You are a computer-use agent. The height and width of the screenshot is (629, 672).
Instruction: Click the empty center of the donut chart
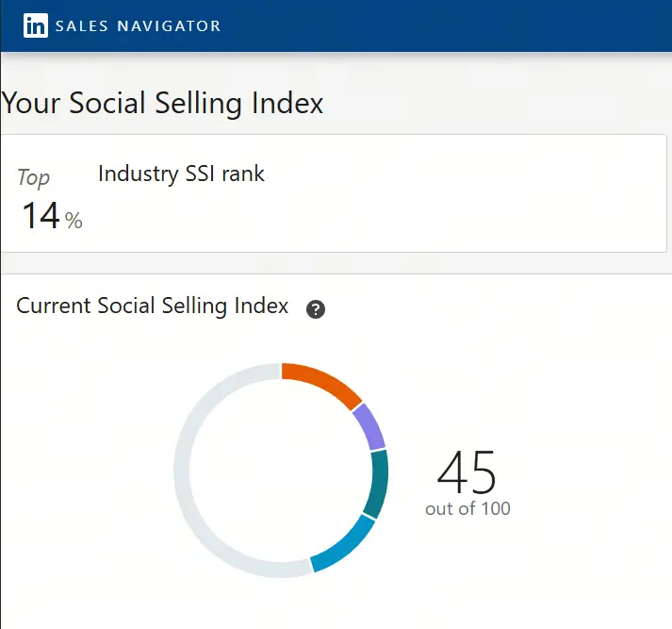point(281,469)
